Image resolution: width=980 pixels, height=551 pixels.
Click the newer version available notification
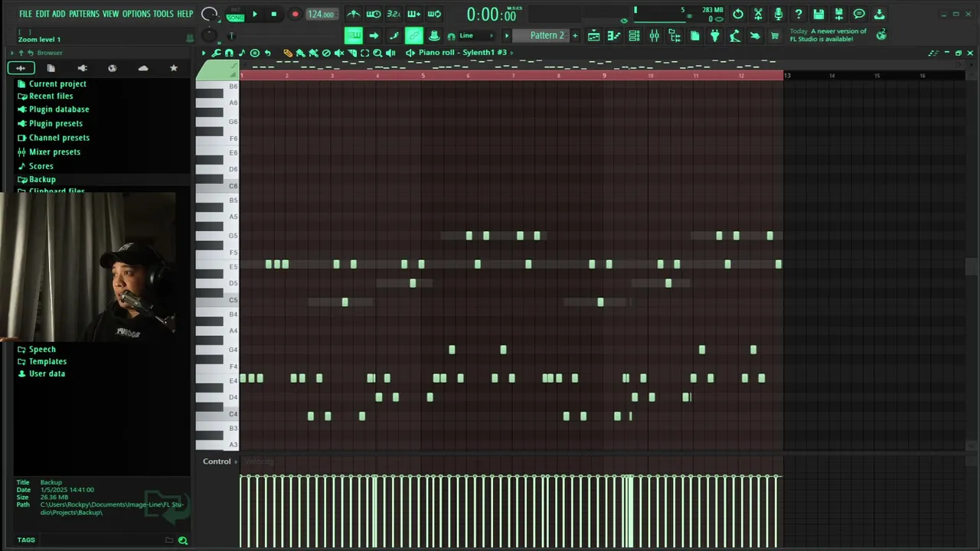pos(829,35)
